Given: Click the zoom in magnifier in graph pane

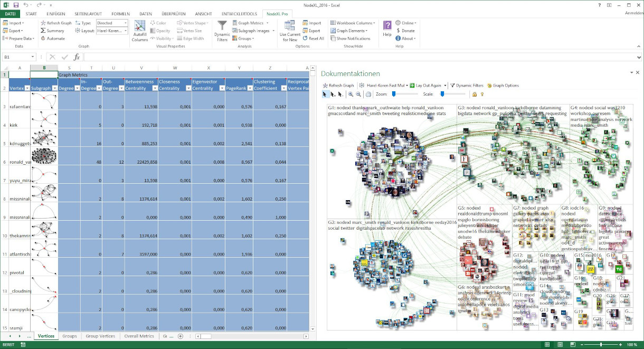Looking at the screenshot, I should (x=351, y=94).
